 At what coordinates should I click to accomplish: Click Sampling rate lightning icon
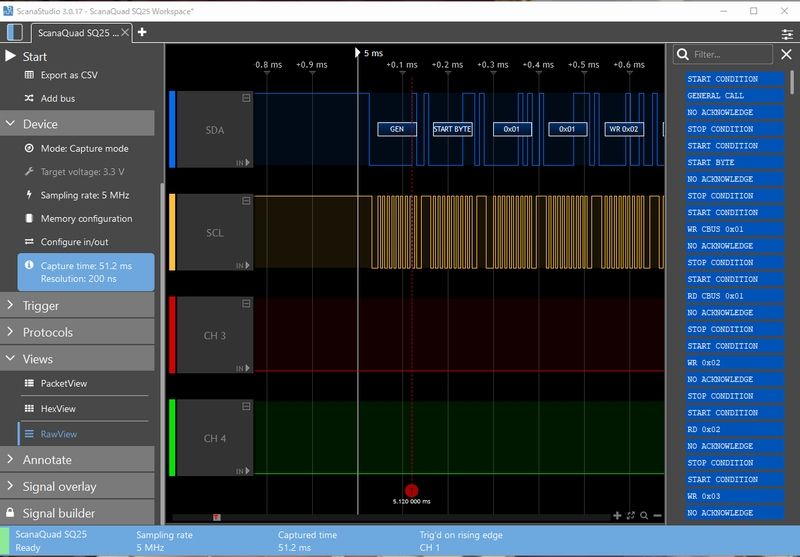[29, 195]
